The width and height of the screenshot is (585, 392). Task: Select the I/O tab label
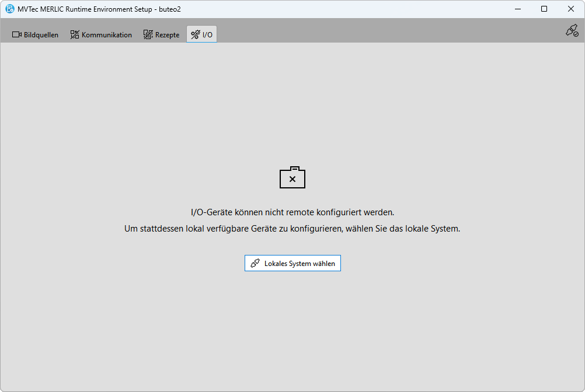(x=207, y=35)
